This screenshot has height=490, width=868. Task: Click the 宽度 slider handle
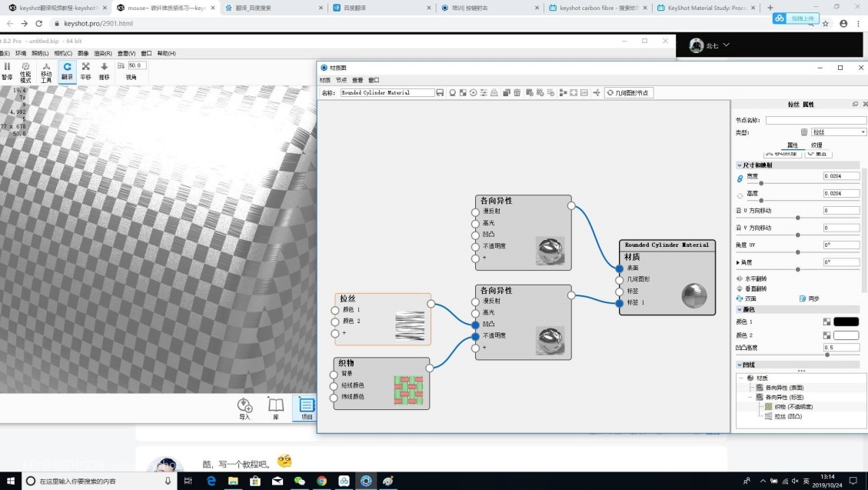pyautogui.click(x=761, y=183)
